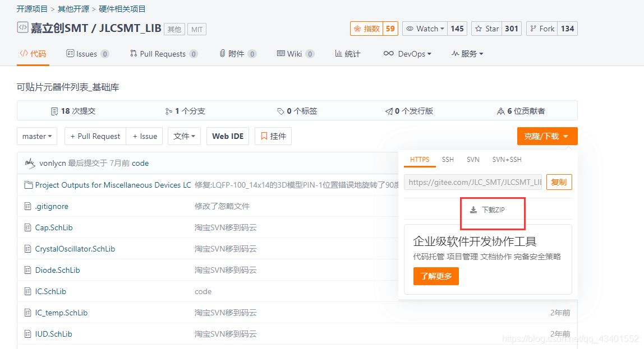Click the file icon beside .gitignore
Viewport: 644px width, 349px height.
[x=28, y=206]
